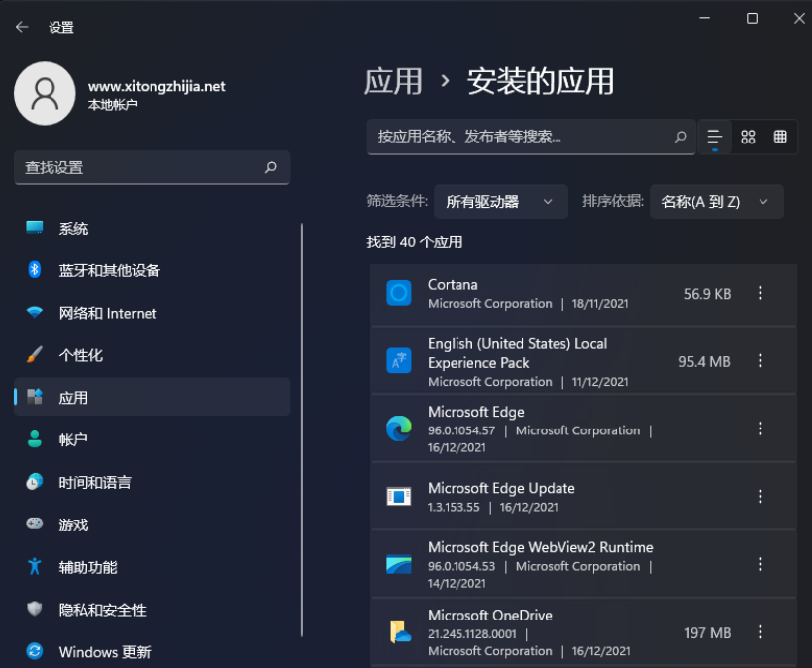Maximize the 设置 window
This screenshot has width=812, height=668.
point(752,19)
